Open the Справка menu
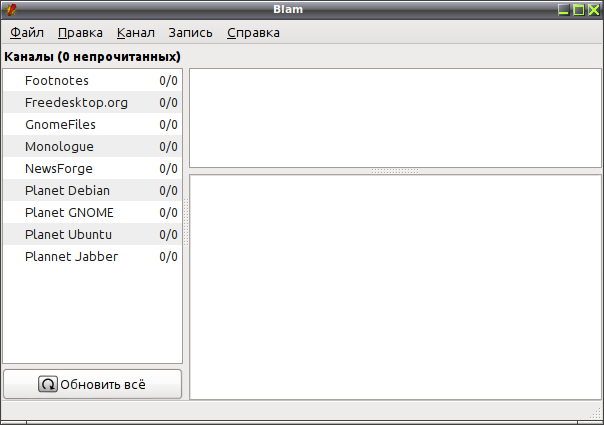604x425 pixels. [253, 33]
